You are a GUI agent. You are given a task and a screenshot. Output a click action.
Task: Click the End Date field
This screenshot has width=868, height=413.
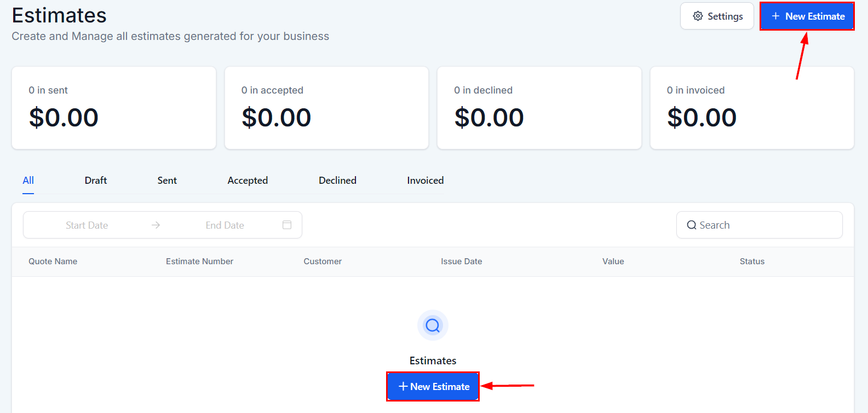tap(225, 225)
